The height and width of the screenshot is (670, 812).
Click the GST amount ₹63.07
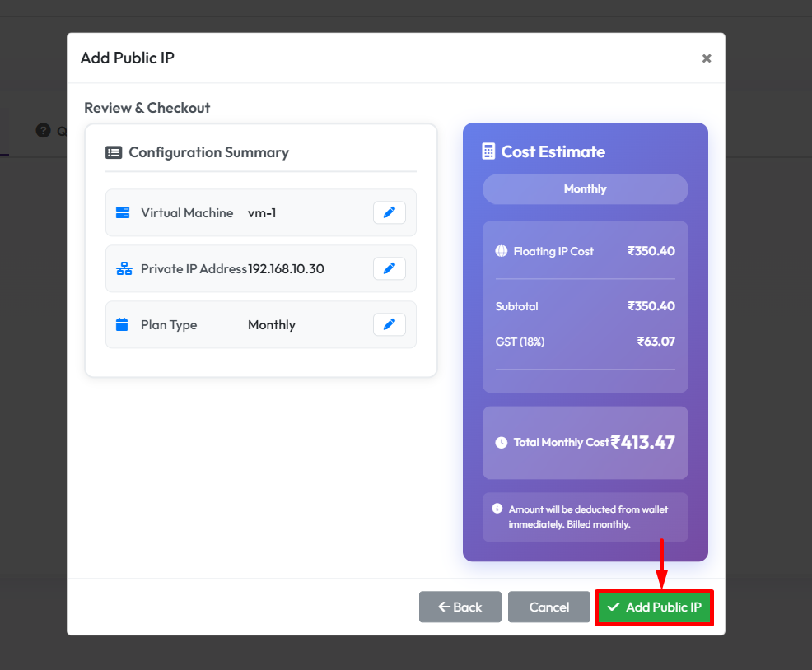tap(656, 342)
